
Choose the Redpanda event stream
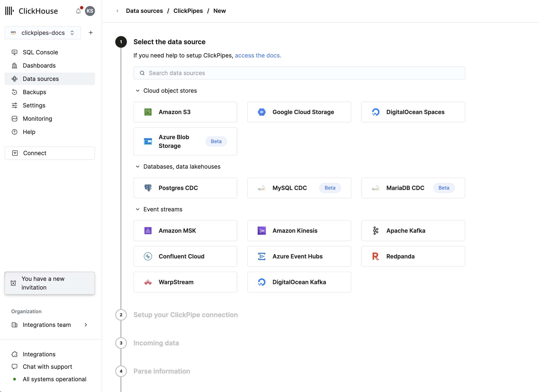click(413, 256)
